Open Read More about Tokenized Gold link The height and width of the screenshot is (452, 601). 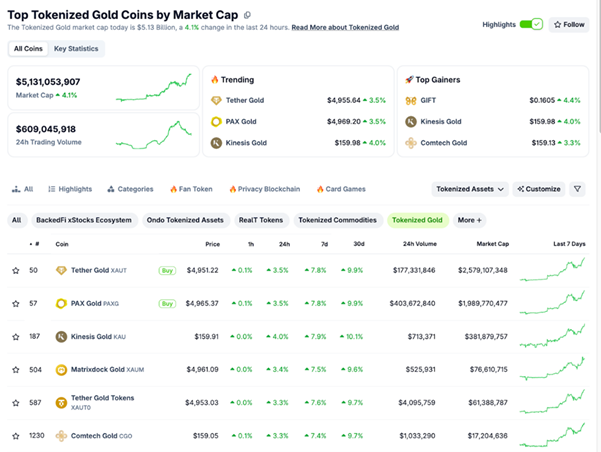click(x=345, y=28)
